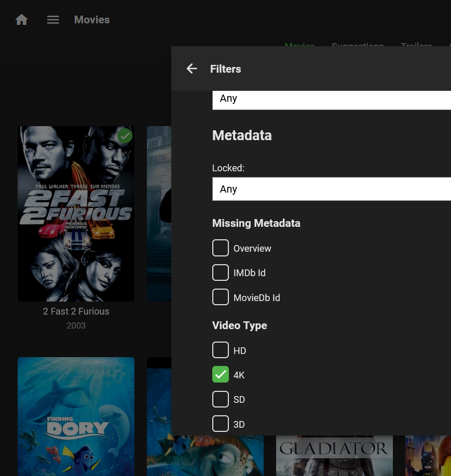451x476 pixels.
Task: Open the Lego Batman poster thumbnail
Action: click(428, 456)
